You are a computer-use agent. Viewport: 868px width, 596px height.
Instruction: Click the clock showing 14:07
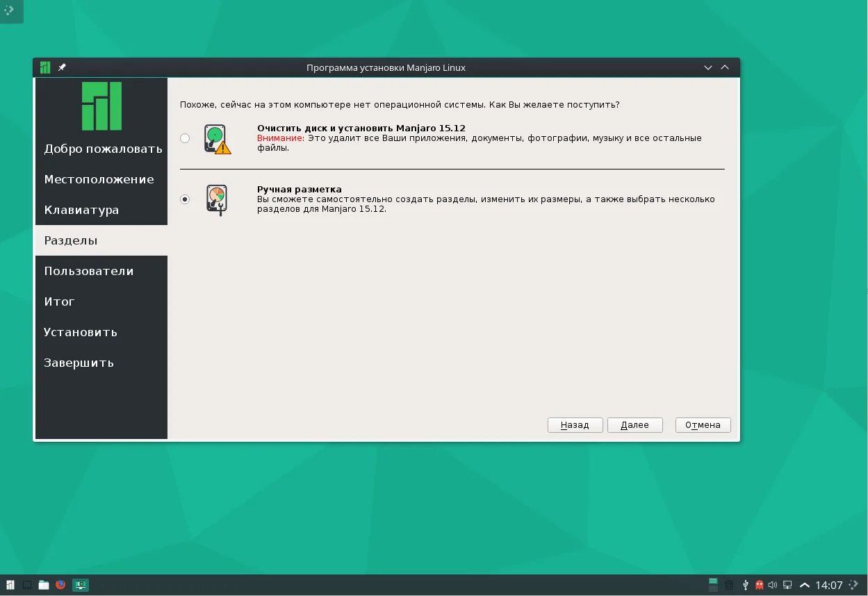coord(829,585)
